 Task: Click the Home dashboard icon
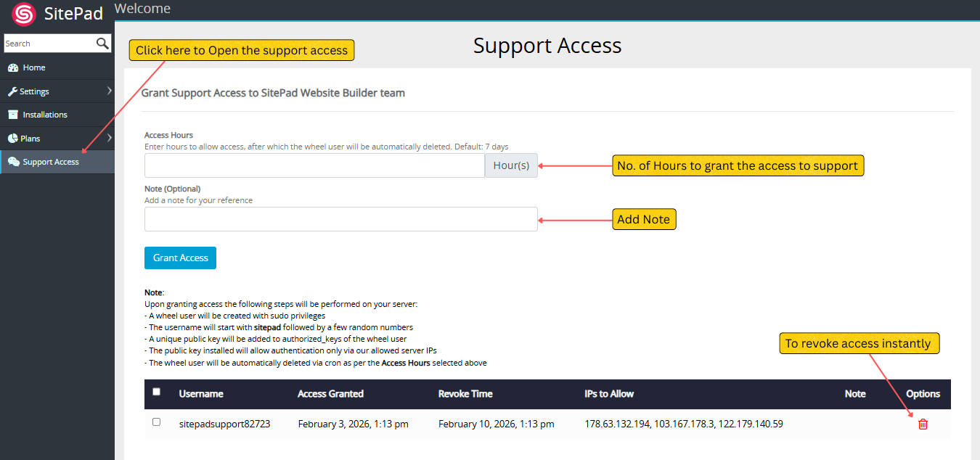coord(13,67)
